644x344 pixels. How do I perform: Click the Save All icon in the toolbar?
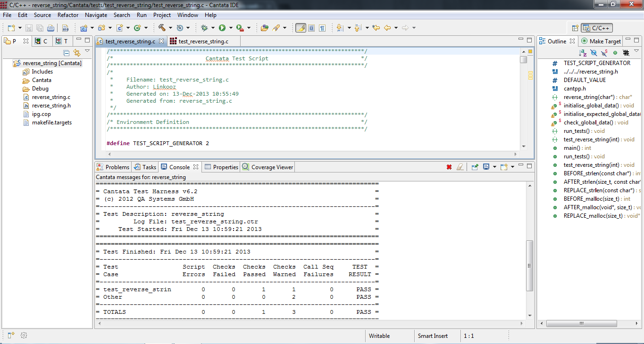coord(39,28)
